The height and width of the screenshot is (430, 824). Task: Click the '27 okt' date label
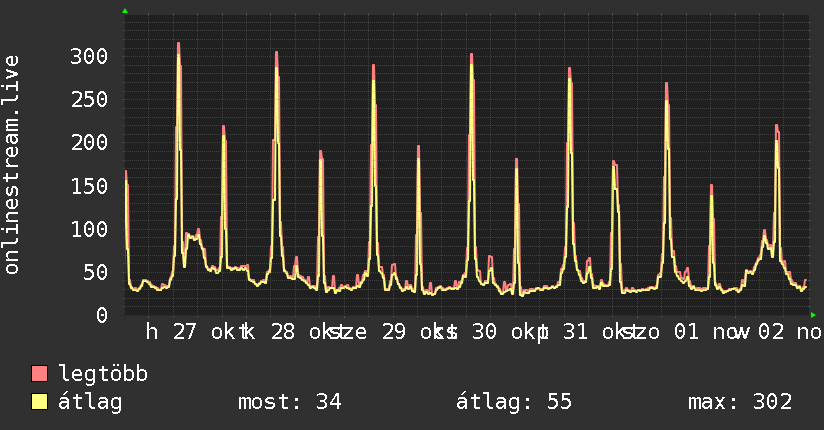click(x=210, y=332)
